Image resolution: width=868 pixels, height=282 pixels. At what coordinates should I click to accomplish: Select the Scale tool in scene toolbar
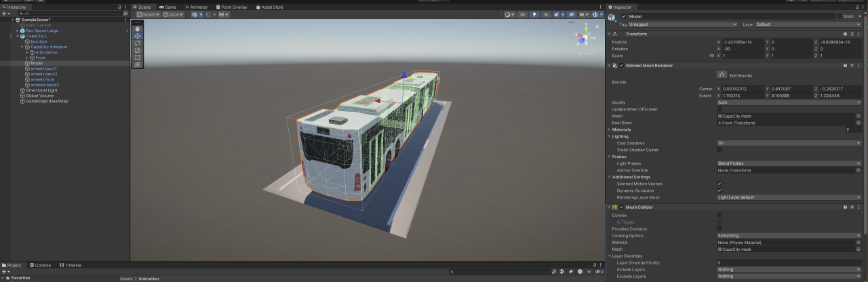[x=138, y=50]
